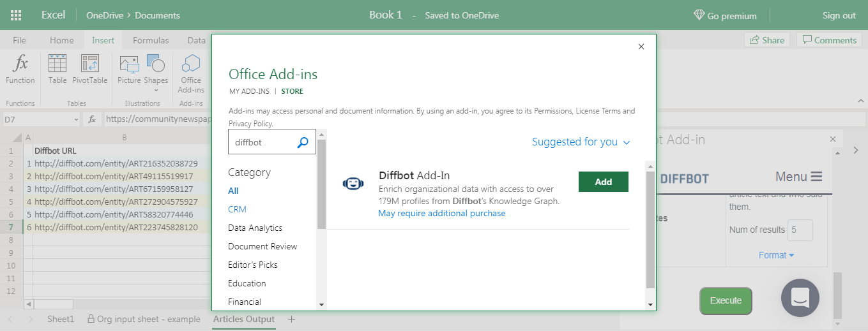Insert a Table from the ribbon
This screenshot has height=331, width=868.
click(57, 64)
